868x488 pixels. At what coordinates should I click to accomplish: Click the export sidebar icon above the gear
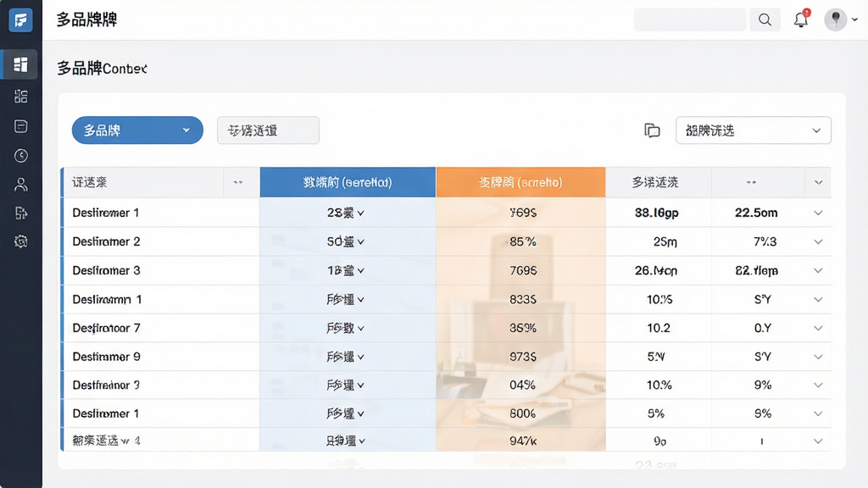[x=21, y=213]
